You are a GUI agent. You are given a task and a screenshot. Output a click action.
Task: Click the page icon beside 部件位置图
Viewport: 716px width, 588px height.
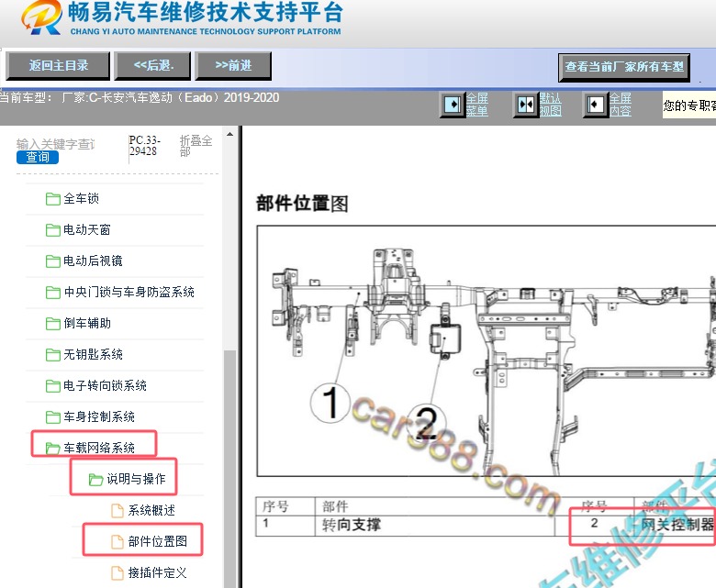[x=117, y=541]
